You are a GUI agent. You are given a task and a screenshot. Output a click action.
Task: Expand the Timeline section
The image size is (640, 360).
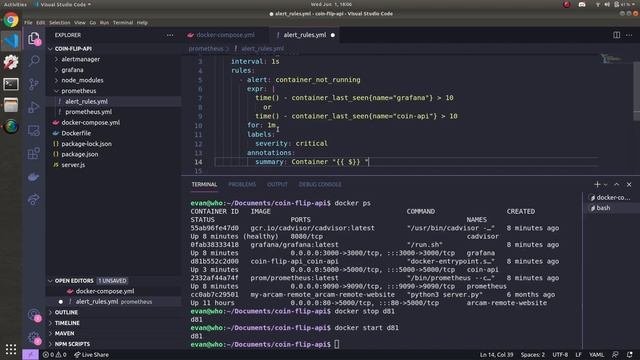pyautogui.click(x=67, y=323)
